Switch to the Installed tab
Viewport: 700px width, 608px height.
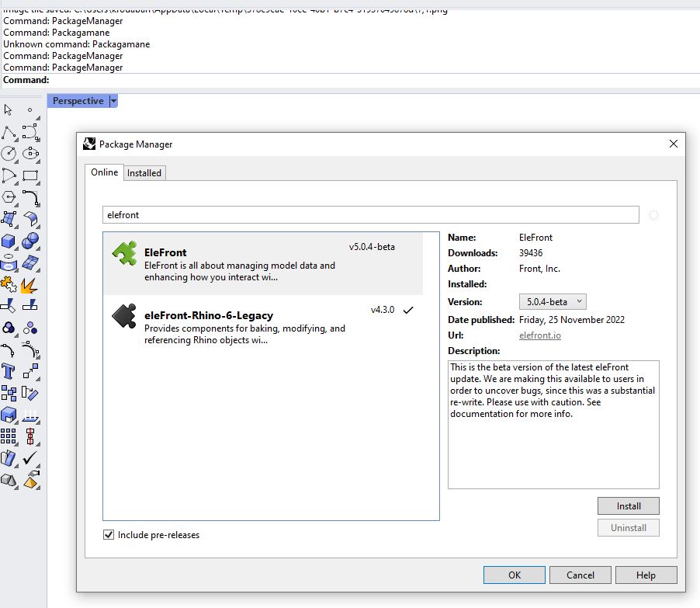point(144,173)
